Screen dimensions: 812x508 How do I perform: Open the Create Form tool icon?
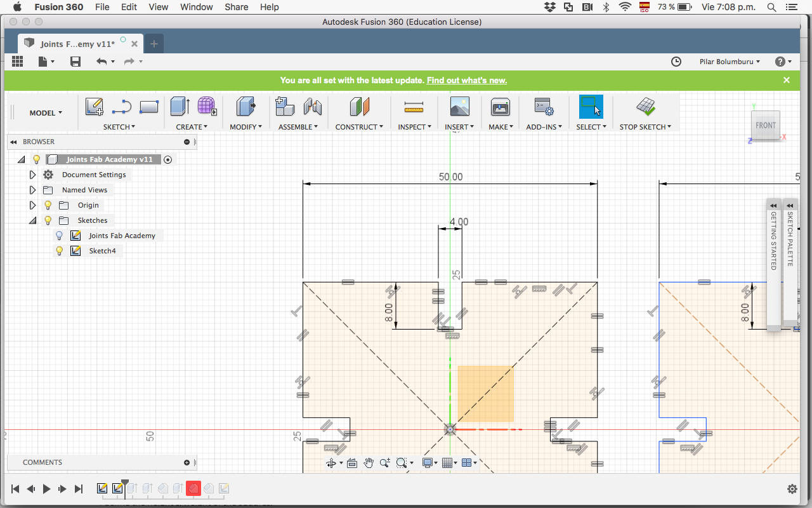click(x=207, y=106)
